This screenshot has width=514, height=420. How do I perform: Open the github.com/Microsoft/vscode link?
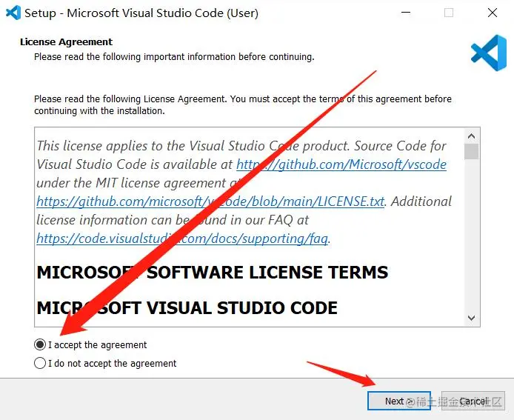click(341, 164)
